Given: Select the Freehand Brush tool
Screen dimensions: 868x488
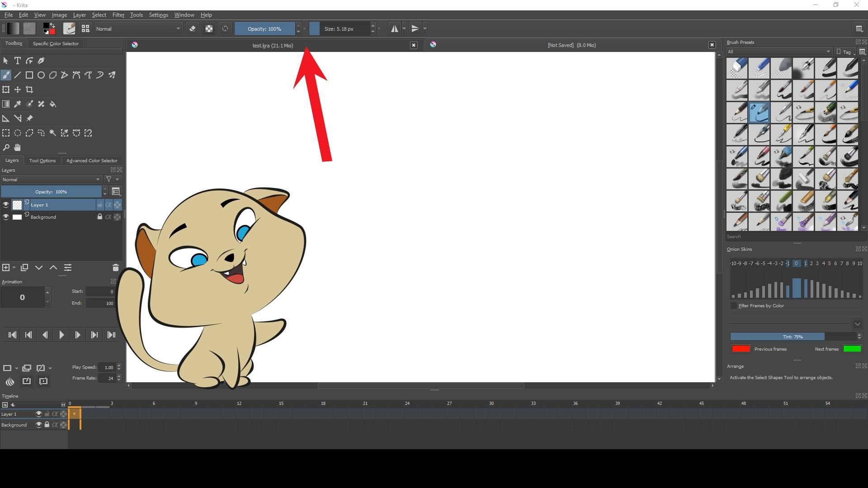Looking at the screenshot, I should click(x=6, y=75).
